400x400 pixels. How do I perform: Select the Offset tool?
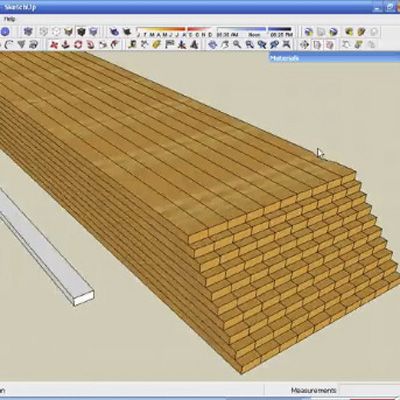[x=115, y=44]
